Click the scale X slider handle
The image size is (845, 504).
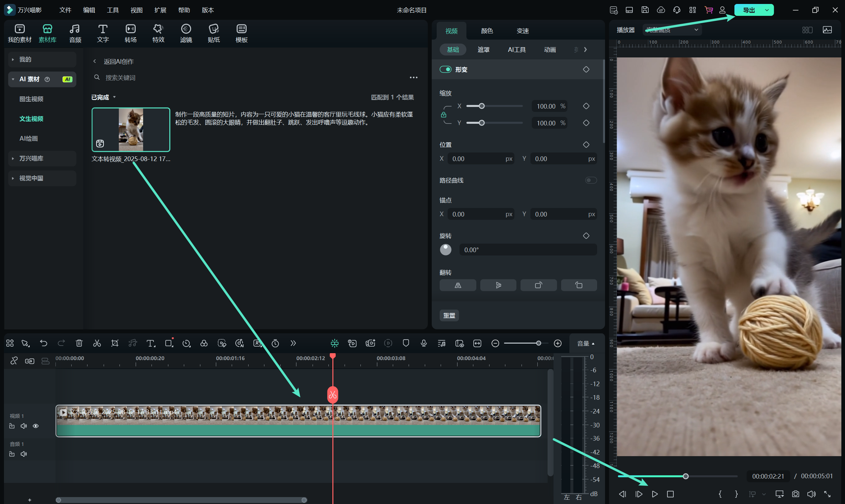tap(482, 106)
